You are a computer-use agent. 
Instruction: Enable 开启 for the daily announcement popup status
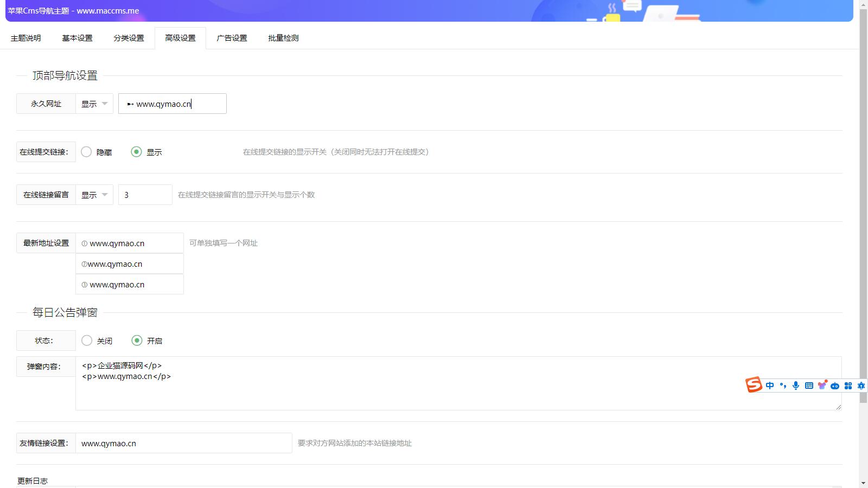(137, 341)
